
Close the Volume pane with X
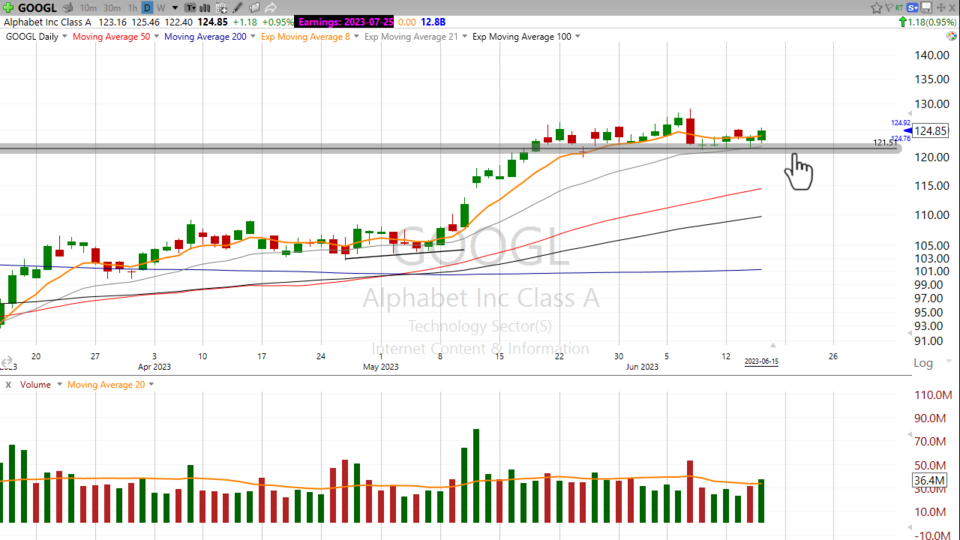8,384
